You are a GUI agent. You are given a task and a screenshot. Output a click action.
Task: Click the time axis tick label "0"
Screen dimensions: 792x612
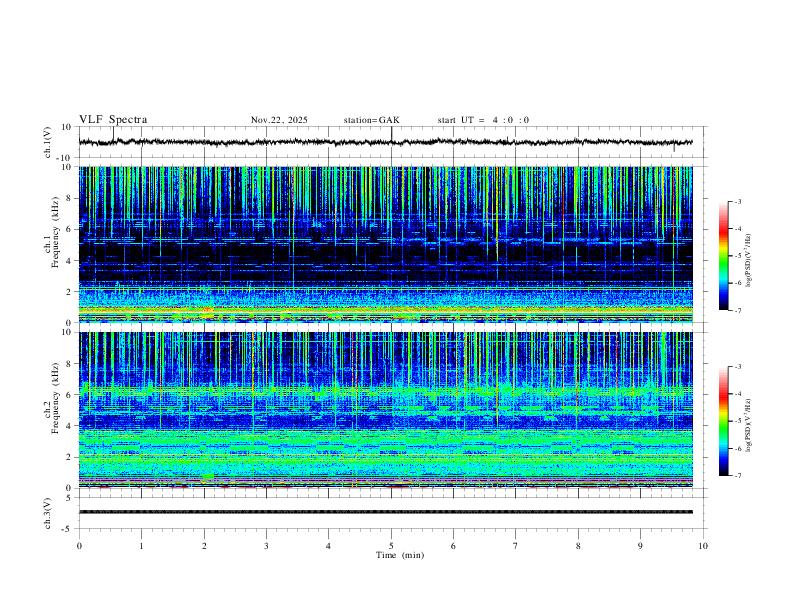pos(79,546)
